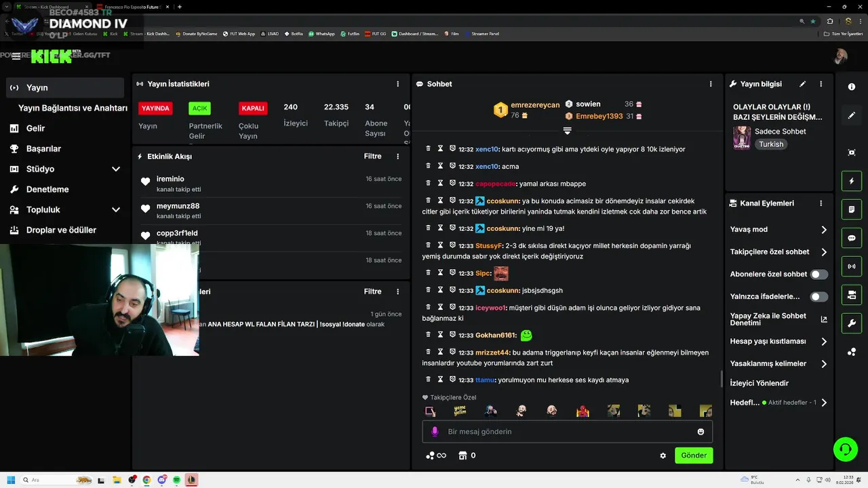
Task: Open Sohbet panel three-dot options
Action: click(711, 84)
